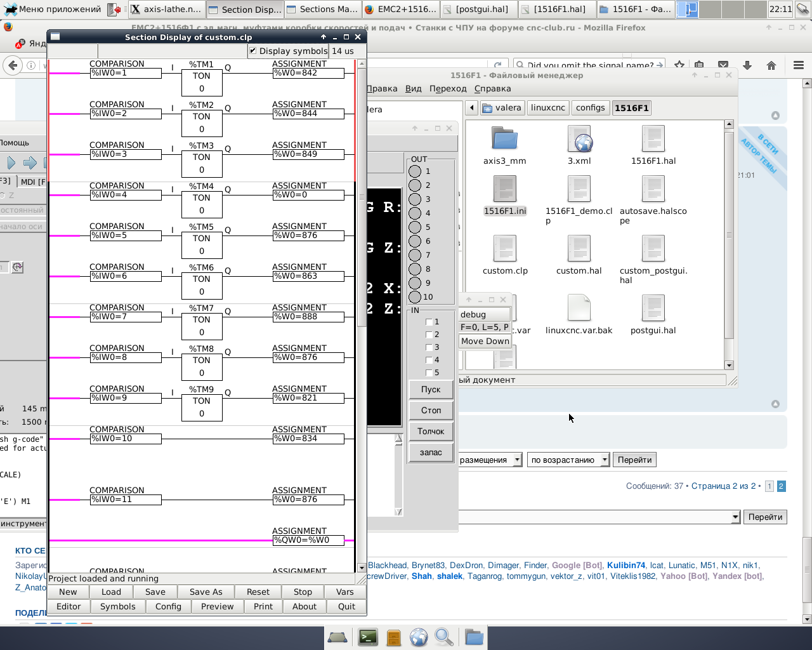This screenshot has width=812, height=650.
Task: Click Firefox back arrow button
Action: 13,65
